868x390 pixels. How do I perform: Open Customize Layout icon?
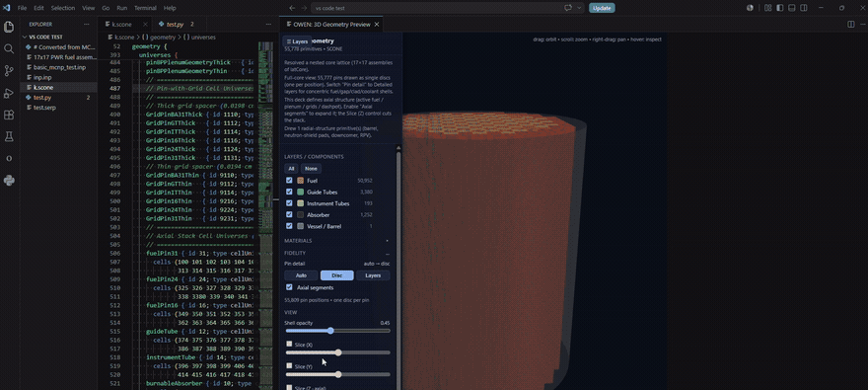pos(767,8)
